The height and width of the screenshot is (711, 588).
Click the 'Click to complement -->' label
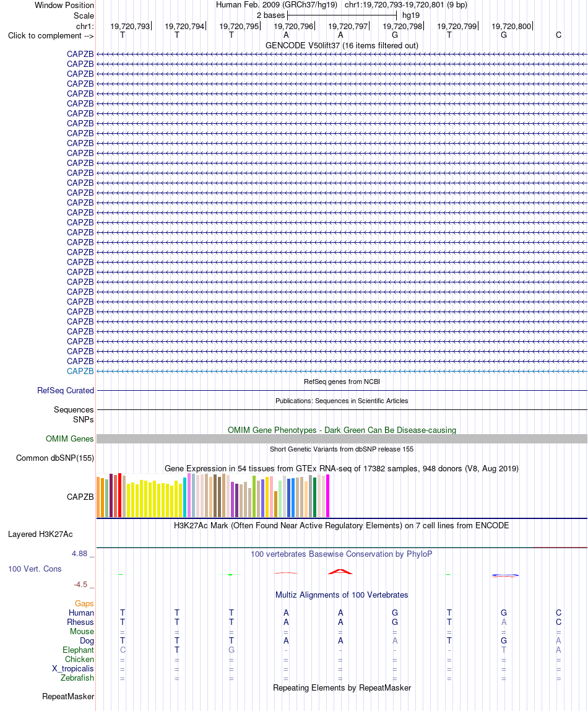click(51, 35)
